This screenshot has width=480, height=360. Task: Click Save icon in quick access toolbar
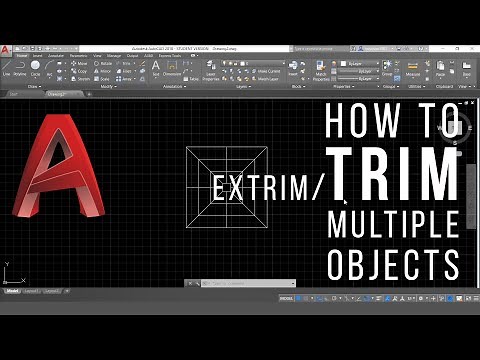point(33,49)
